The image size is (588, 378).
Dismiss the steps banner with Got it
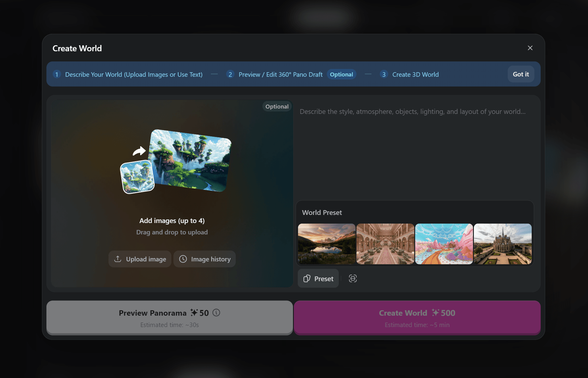coord(521,74)
